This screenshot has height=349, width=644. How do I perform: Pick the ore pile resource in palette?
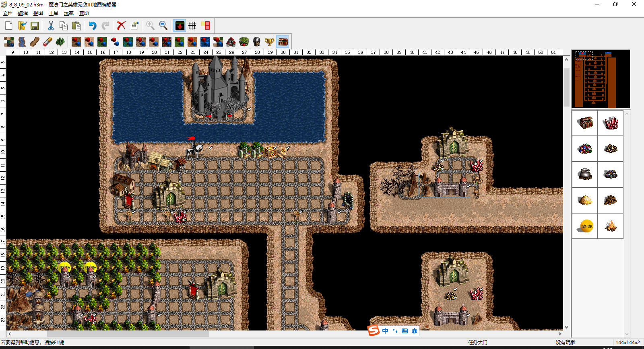pos(611,174)
